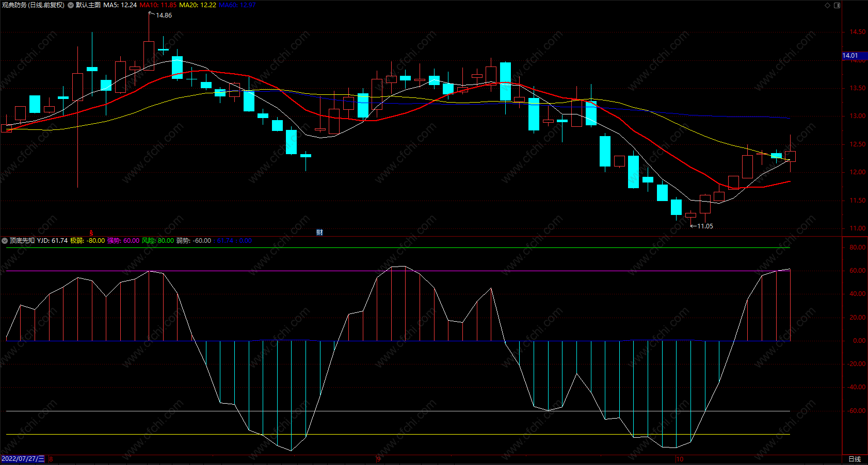
Task: Click the 14.01 current price tag
Action: pos(850,56)
